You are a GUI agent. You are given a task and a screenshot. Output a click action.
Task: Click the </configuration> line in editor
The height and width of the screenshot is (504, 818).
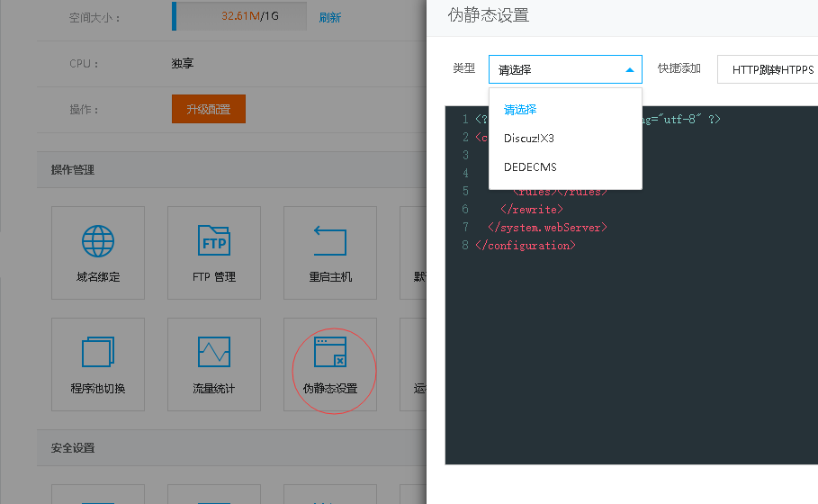pyautogui.click(x=526, y=245)
